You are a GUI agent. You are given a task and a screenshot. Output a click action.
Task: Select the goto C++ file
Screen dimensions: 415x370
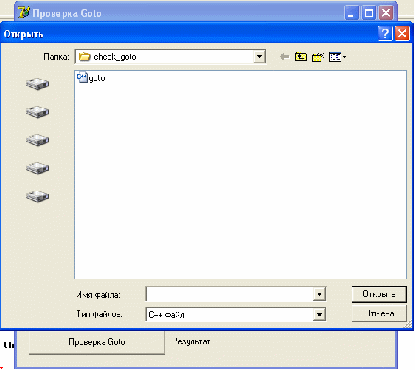pyautogui.click(x=91, y=78)
